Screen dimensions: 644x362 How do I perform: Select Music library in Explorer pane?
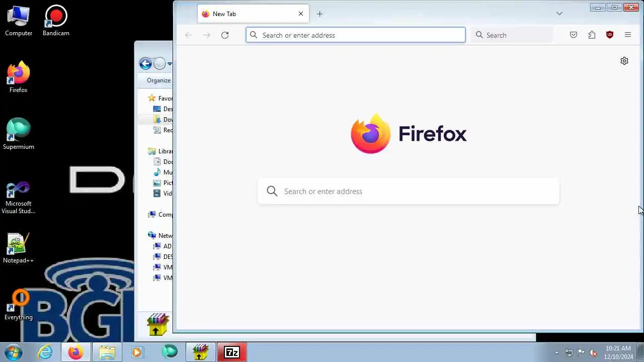pyautogui.click(x=163, y=172)
